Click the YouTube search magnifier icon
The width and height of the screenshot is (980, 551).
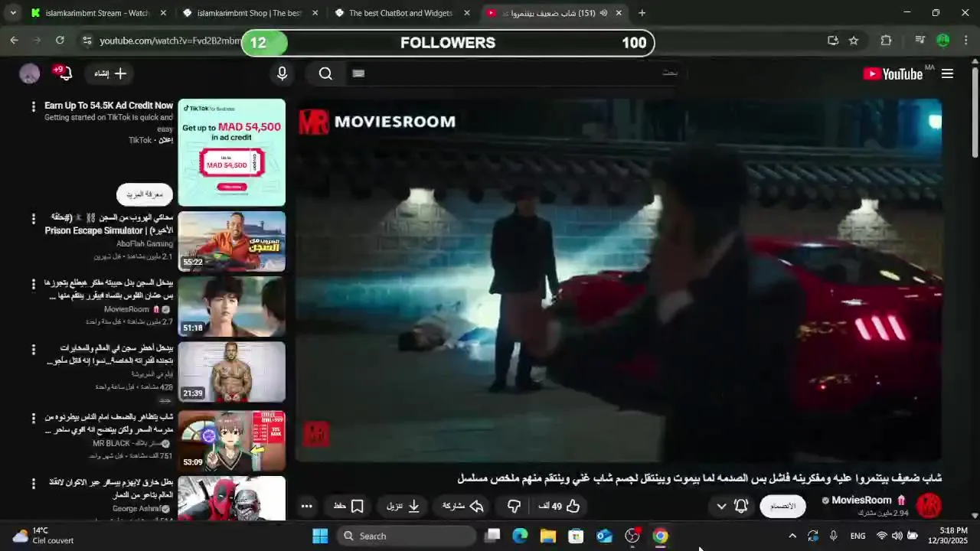coord(325,73)
